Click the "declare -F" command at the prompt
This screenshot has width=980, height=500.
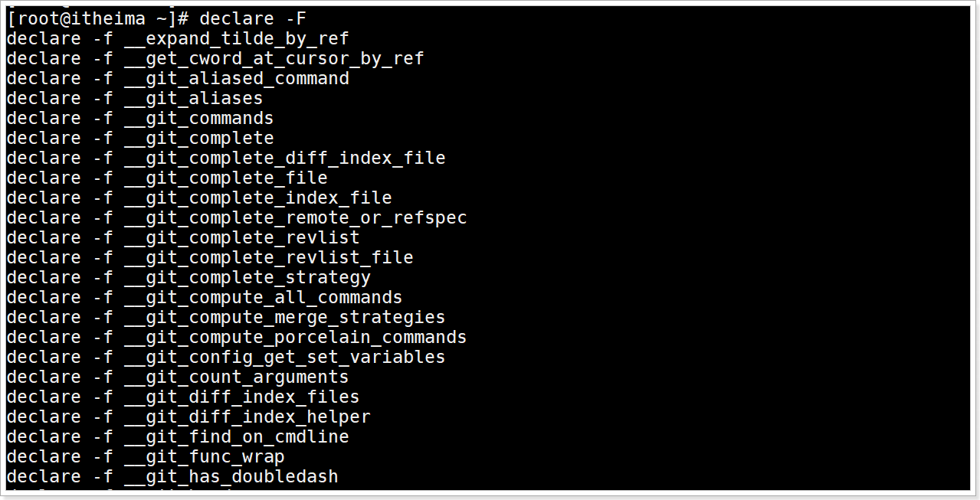pos(254,18)
